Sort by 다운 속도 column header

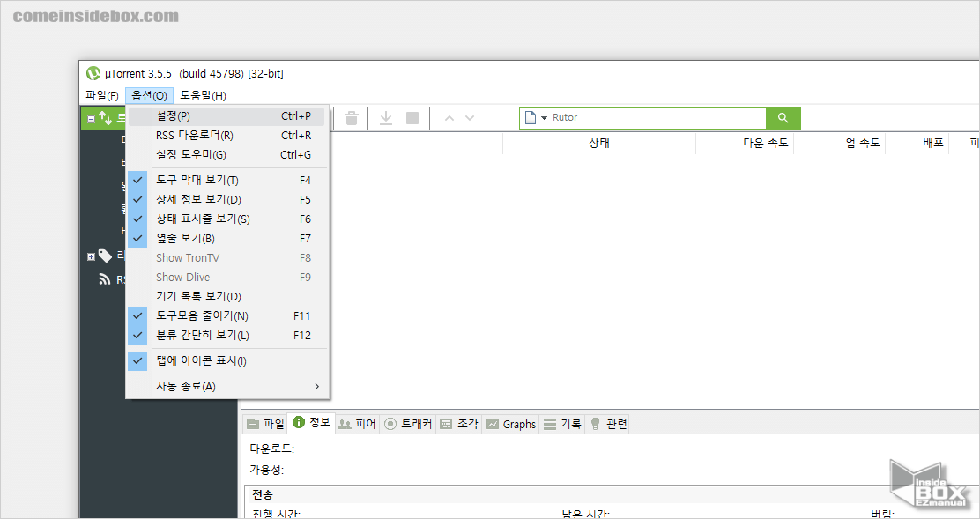coord(745,143)
